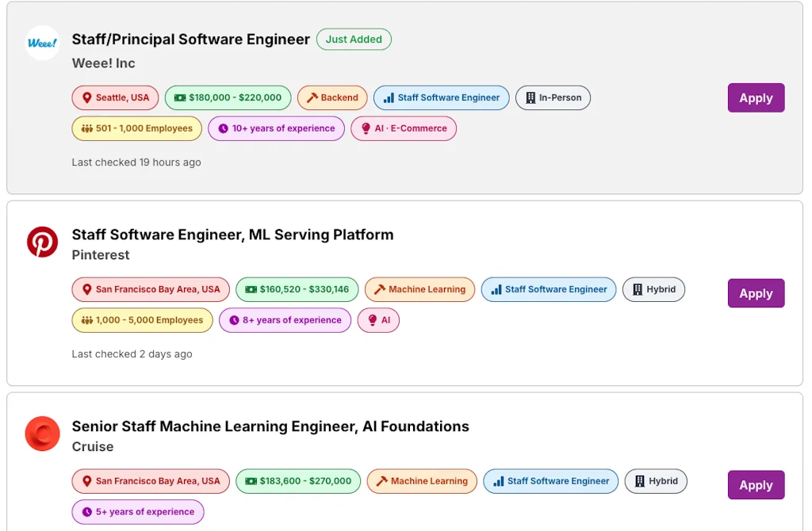Select the AI · E-Commerce tag on Weee! listing
The image size is (812, 531).
[404, 128]
